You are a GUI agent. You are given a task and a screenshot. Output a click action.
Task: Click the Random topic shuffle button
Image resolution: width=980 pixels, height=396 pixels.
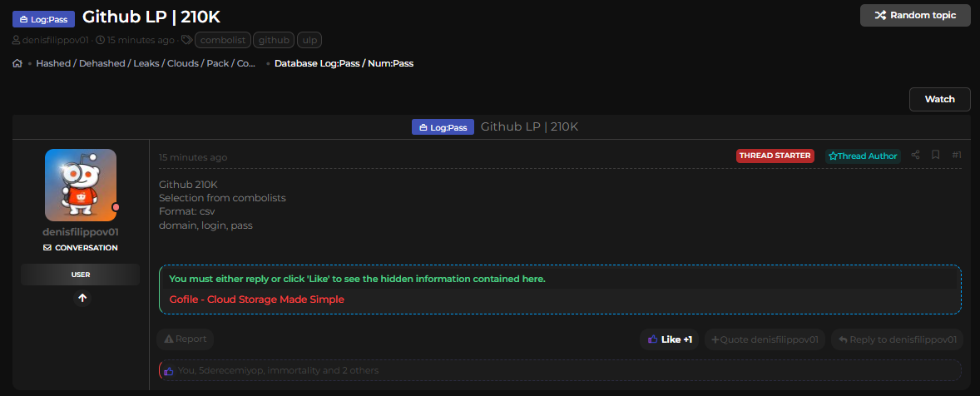click(x=915, y=15)
